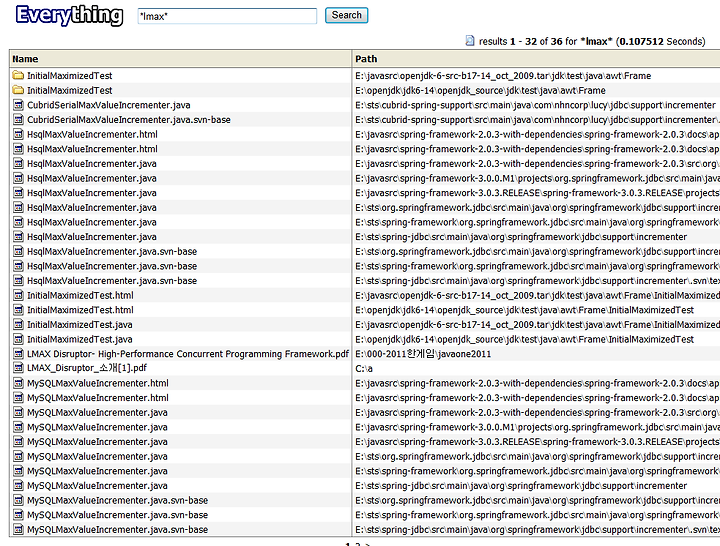
Task: Click path of CubridSerialMaxValueIncrementer.java.svn-base row
Action: click(537, 120)
